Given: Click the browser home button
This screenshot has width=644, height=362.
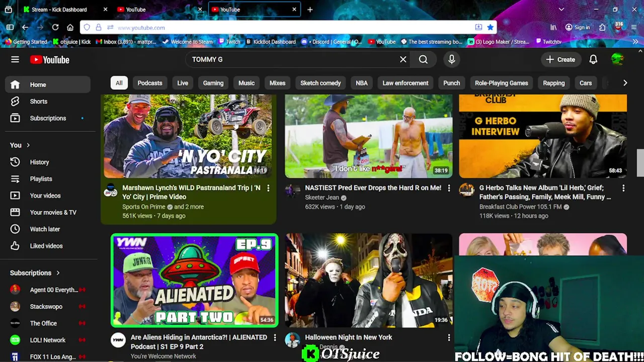Looking at the screenshot, I should (x=70, y=27).
